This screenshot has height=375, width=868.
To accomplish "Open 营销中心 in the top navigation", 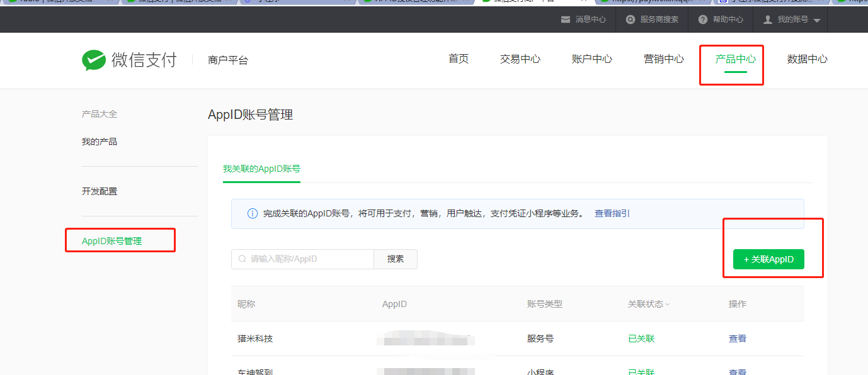I will 664,59.
